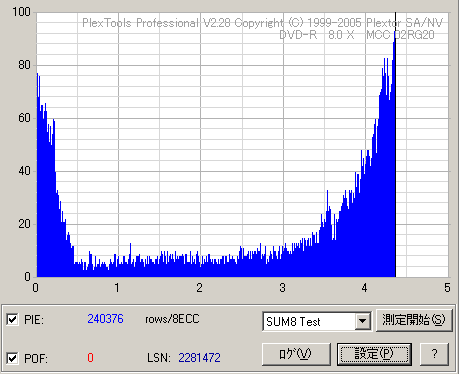Image resolution: width=459 pixels, height=374 pixels.
Task: Click the 5 value on the X axis
Action: pyautogui.click(x=447, y=288)
